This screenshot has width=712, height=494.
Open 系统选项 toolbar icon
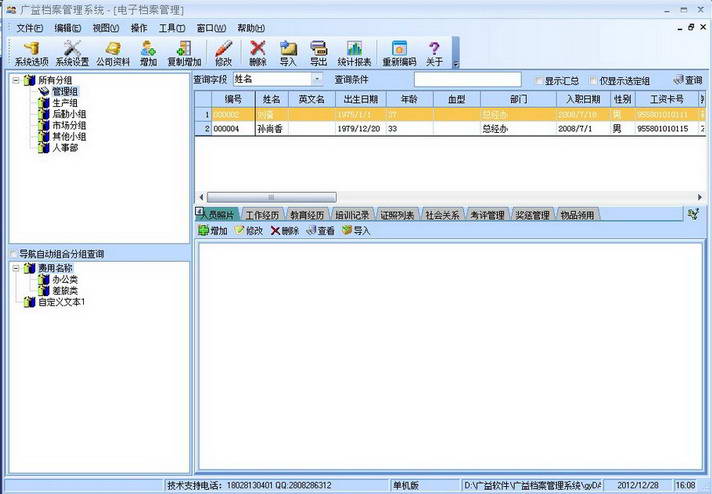(31, 54)
